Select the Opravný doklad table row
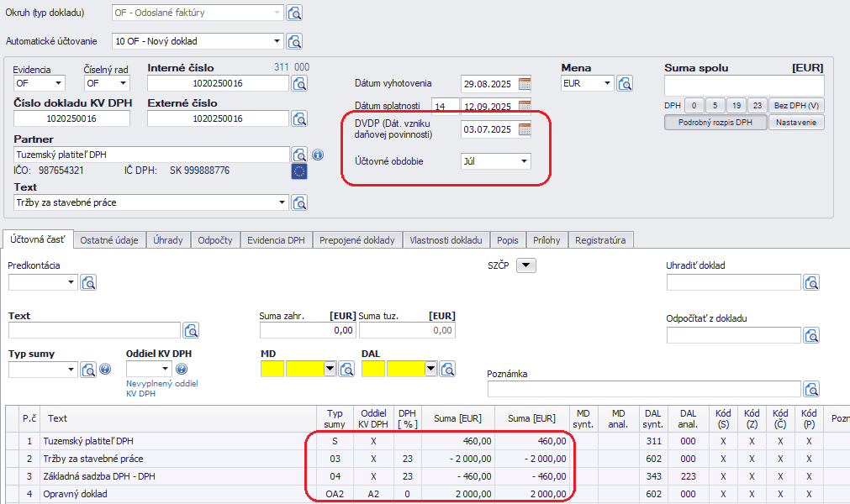This screenshot has height=504, width=850. point(168,494)
